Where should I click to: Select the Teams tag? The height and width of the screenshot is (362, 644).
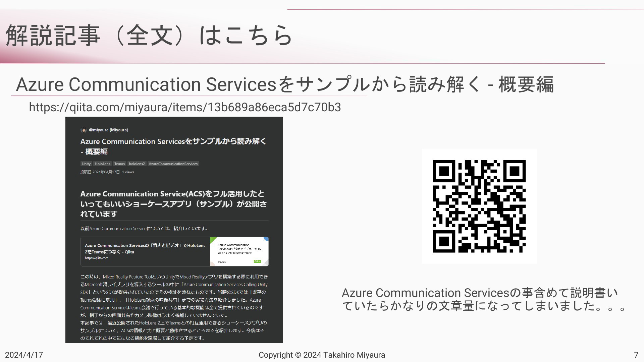[x=119, y=164]
